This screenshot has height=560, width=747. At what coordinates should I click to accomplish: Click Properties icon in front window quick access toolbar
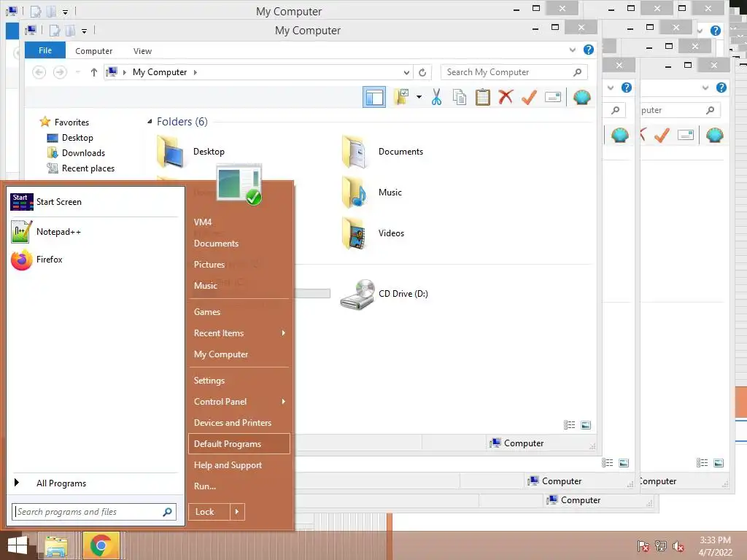(x=55, y=31)
